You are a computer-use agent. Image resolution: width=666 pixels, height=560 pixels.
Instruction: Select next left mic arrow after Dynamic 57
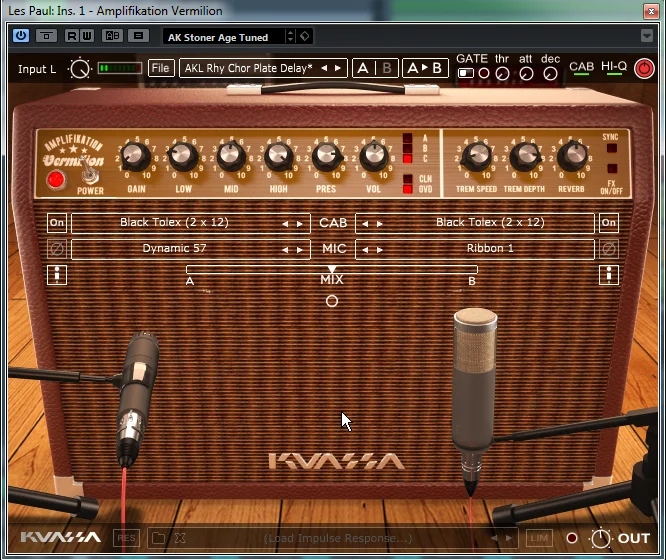[299, 250]
